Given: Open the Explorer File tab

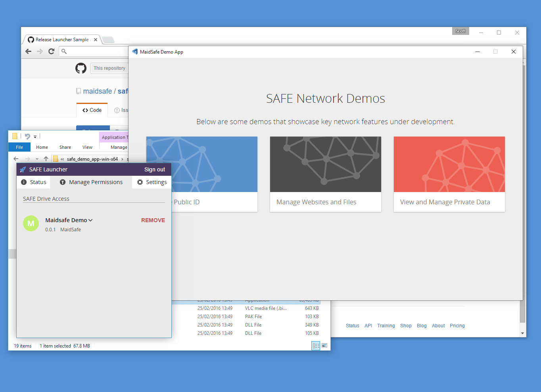Looking at the screenshot, I should (x=19, y=147).
